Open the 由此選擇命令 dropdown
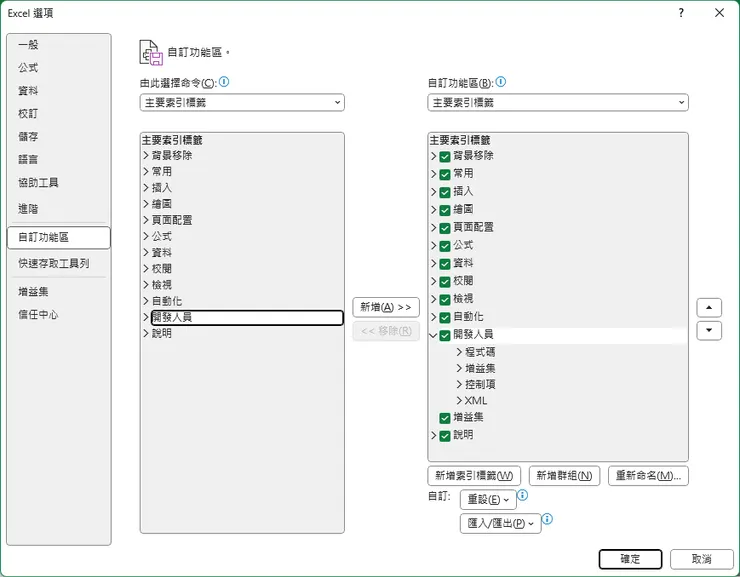This screenshot has width=740, height=577. click(x=242, y=102)
